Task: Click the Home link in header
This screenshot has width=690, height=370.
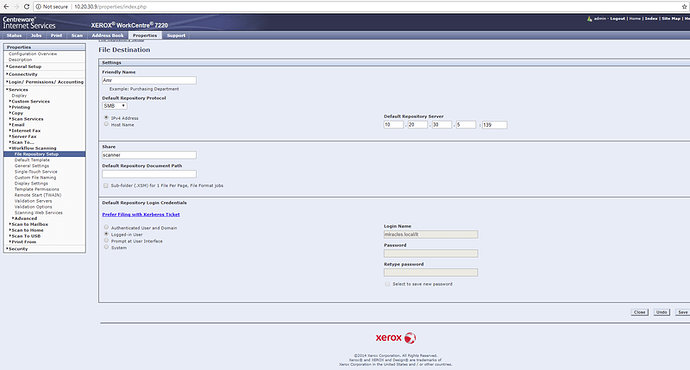Action: coord(635,18)
